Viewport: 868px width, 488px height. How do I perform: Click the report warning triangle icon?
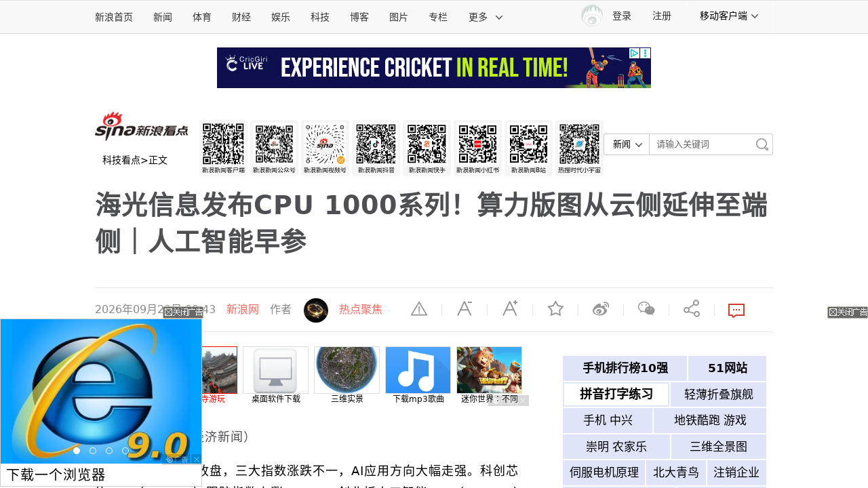pos(419,309)
